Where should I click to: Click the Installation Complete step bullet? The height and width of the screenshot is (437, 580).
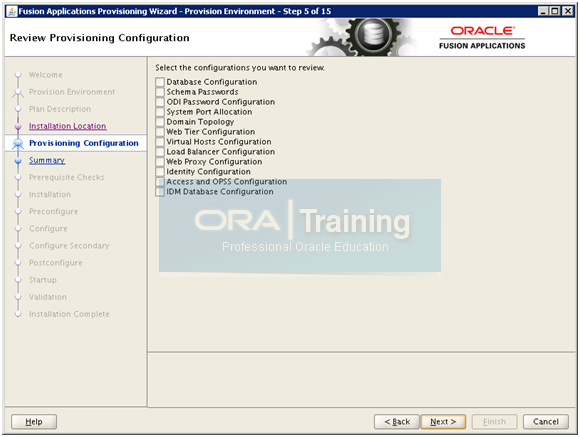point(18,314)
